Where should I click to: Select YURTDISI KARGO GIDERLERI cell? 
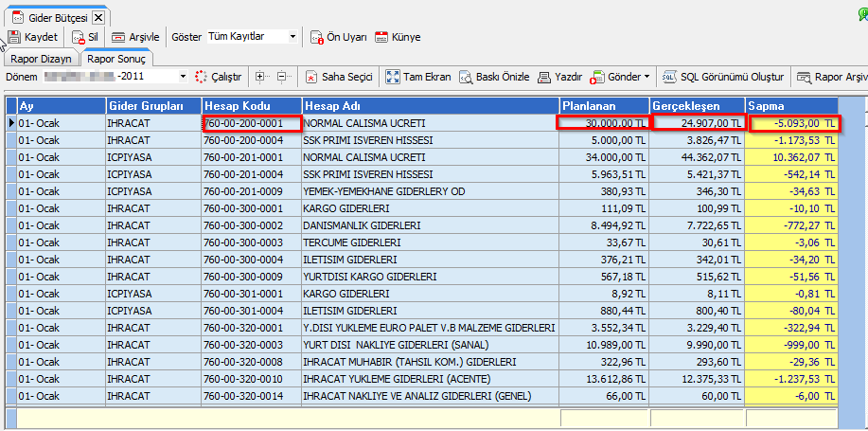430,277
